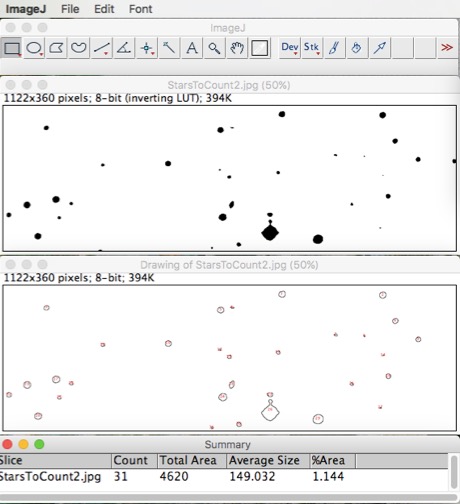Viewport: 460px width, 504px height.
Task: Select the Text tool
Action: (192, 48)
